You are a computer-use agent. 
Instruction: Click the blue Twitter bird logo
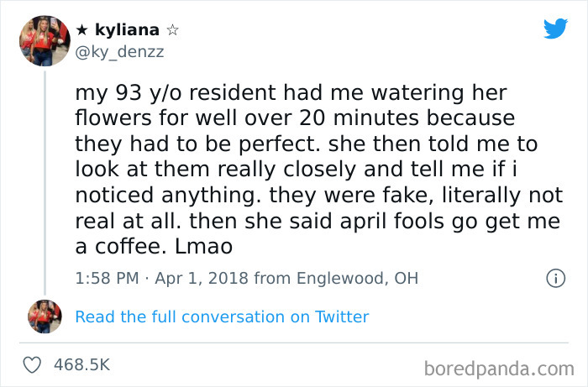click(555, 29)
